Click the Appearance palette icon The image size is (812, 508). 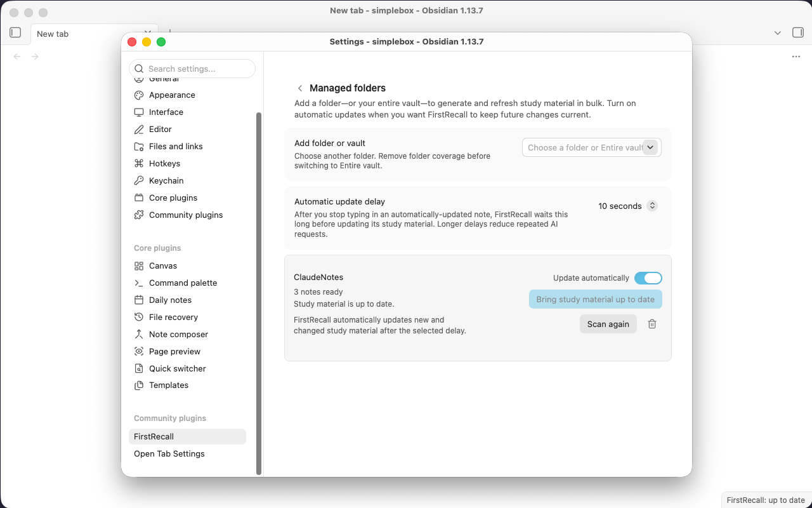[x=139, y=95]
